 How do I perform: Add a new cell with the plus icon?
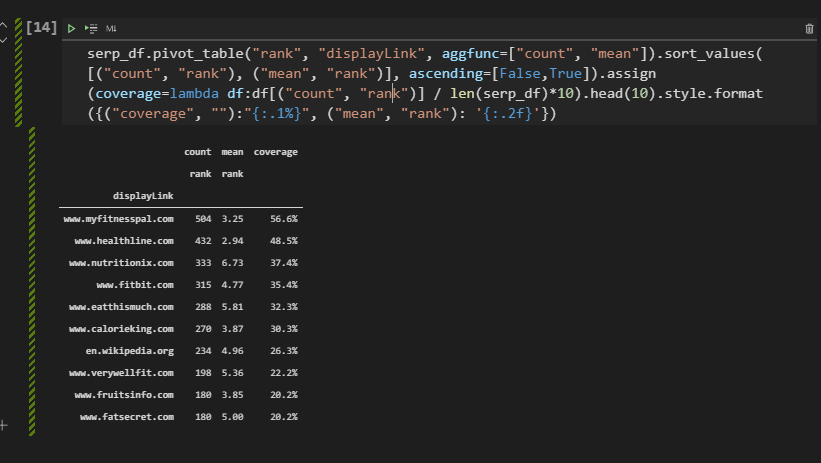3,425
